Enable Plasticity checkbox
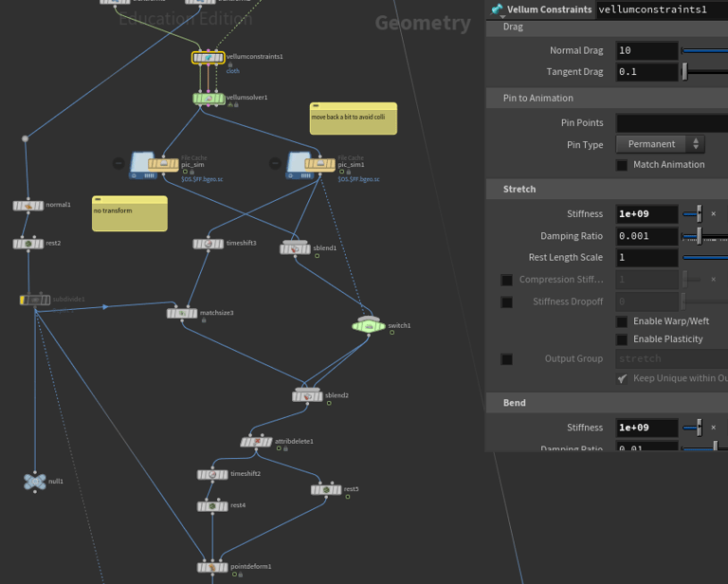 click(622, 339)
